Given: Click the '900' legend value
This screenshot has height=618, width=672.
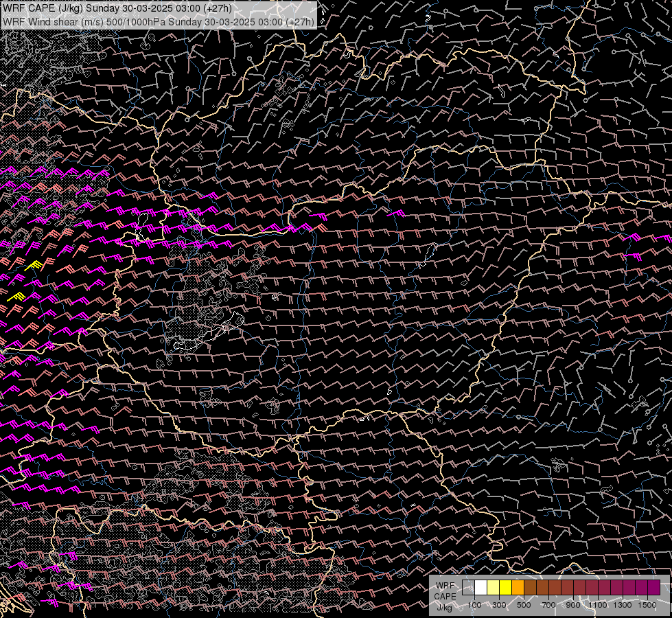Looking at the screenshot, I should tap(573, 605).
